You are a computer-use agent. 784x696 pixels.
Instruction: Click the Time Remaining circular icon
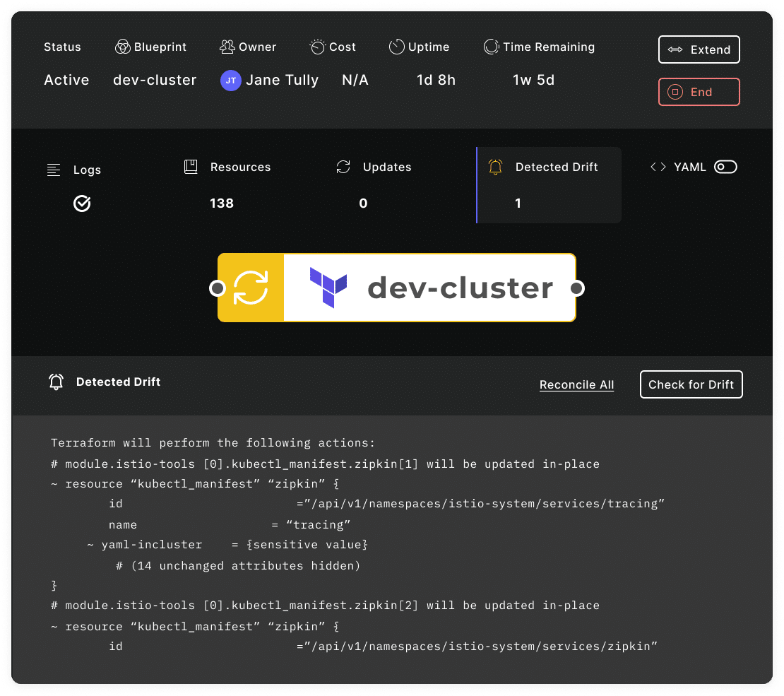click(491, 47)
